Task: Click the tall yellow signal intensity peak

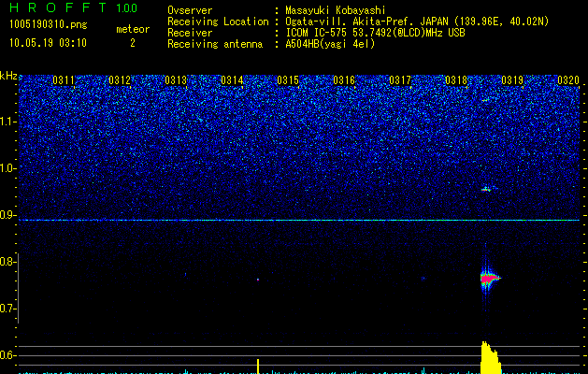Action: point(491,357)
